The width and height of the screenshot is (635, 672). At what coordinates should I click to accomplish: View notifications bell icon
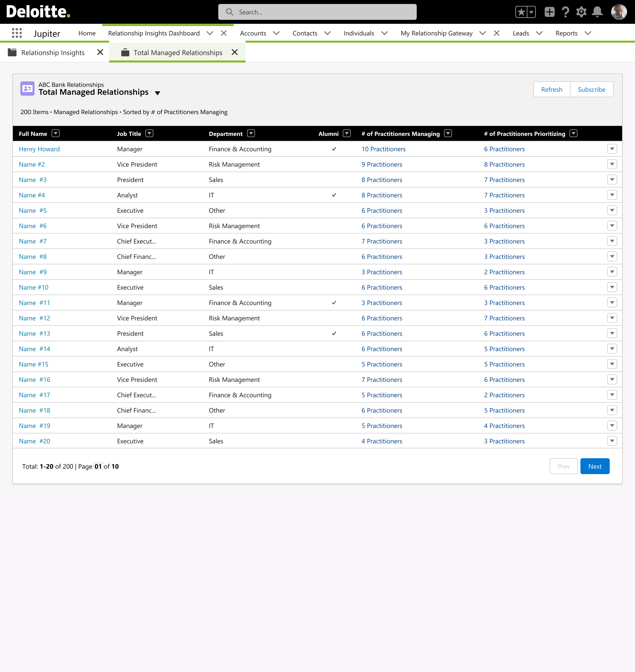point(597,12)
